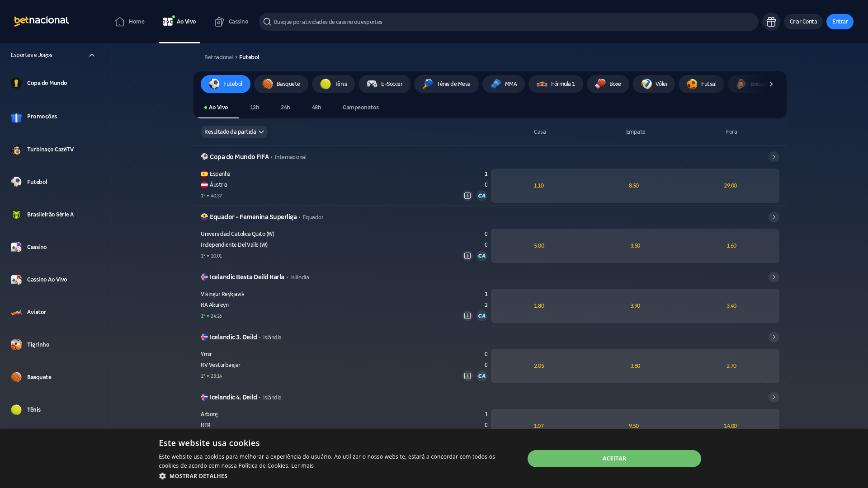The image size is (868, 488).
Task: Select the MMA sport chip
Action: point(504,84)
